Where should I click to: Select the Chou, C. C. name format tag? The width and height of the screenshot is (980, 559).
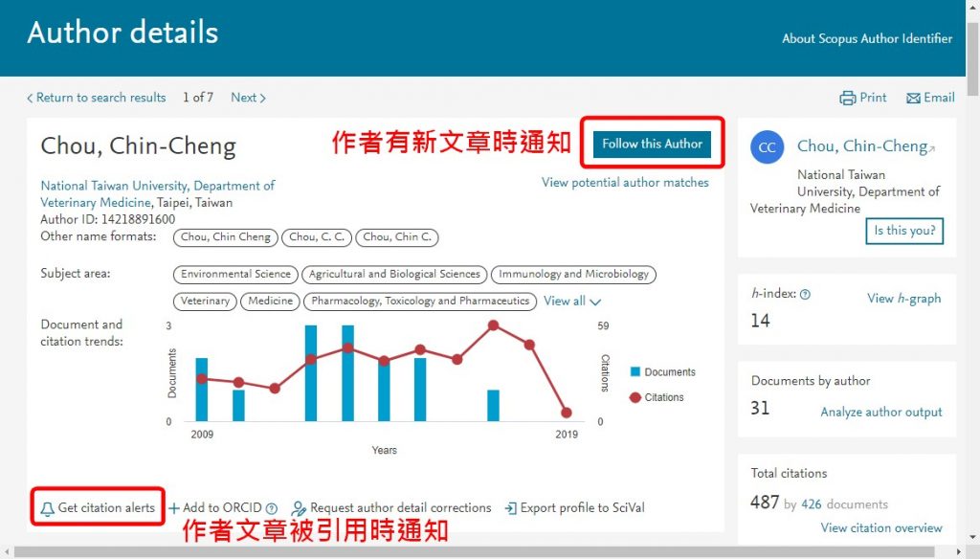pyautogui.click(x=317, y=237)
